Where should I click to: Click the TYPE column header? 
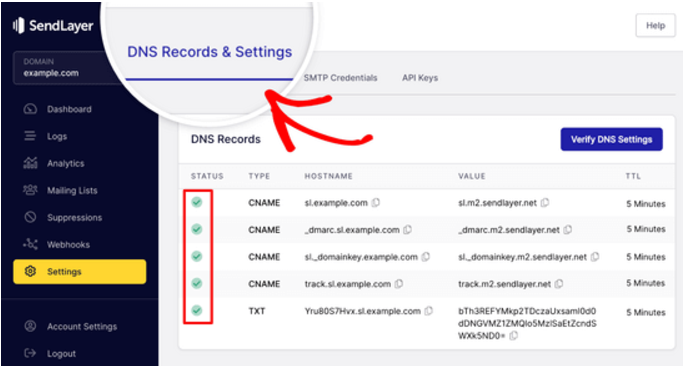[259, 176]
